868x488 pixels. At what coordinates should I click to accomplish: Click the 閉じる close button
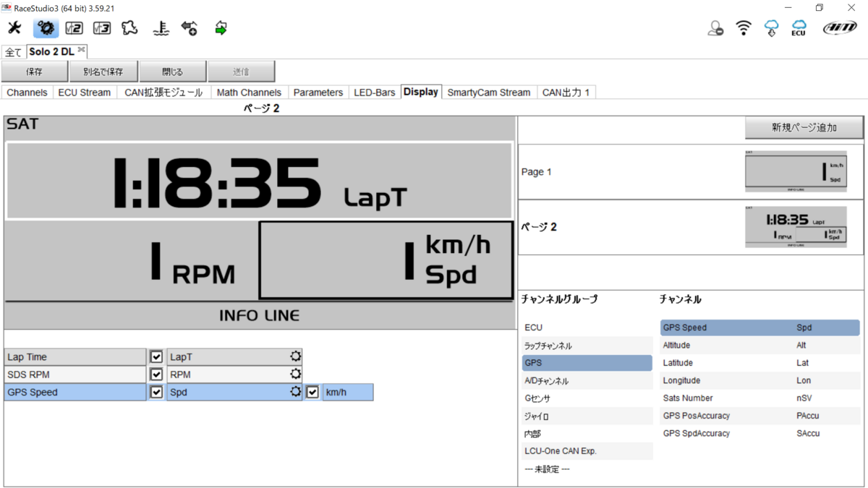pos(172,72)
